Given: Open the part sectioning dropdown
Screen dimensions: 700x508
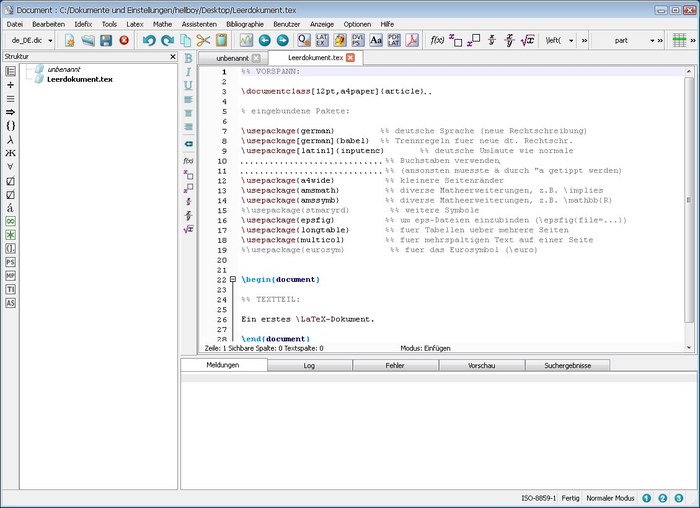Looking at the screenshot, I should point(627,41).
